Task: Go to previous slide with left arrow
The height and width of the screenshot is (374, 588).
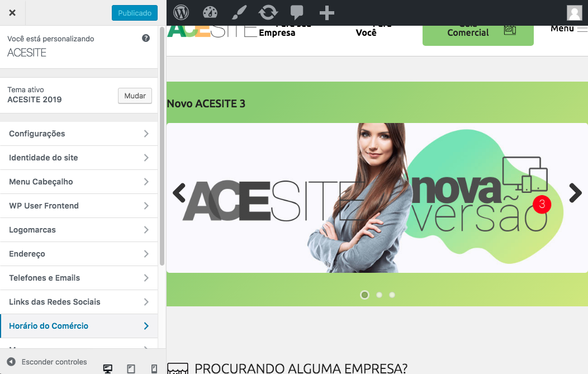Action: (x=179, y=193)
